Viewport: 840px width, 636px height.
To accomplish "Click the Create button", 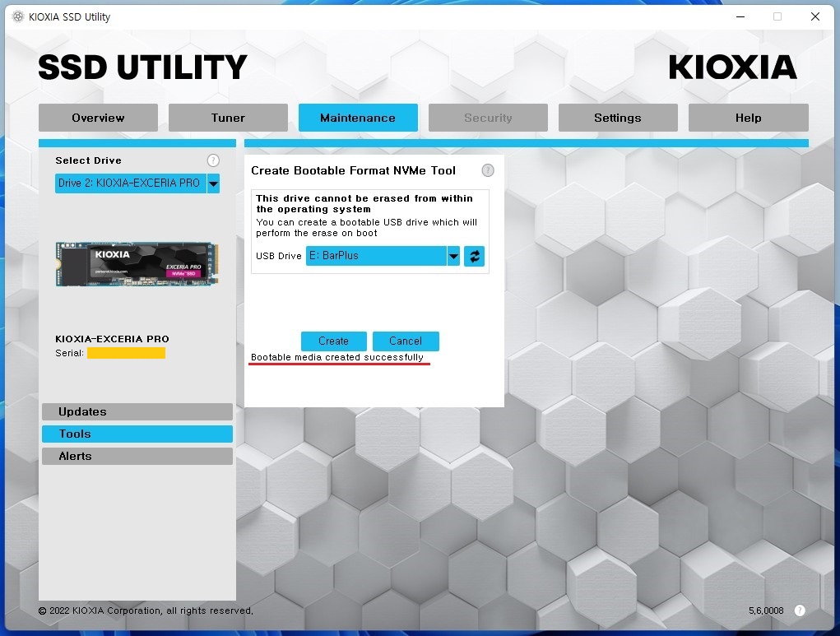I will [x=334, y=341].
